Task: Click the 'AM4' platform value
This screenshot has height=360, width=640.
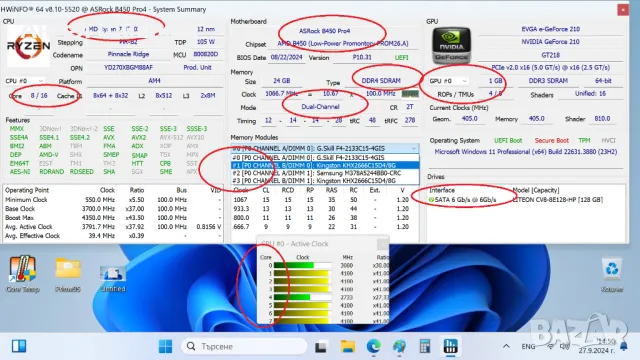Action: tap(154, 81)
